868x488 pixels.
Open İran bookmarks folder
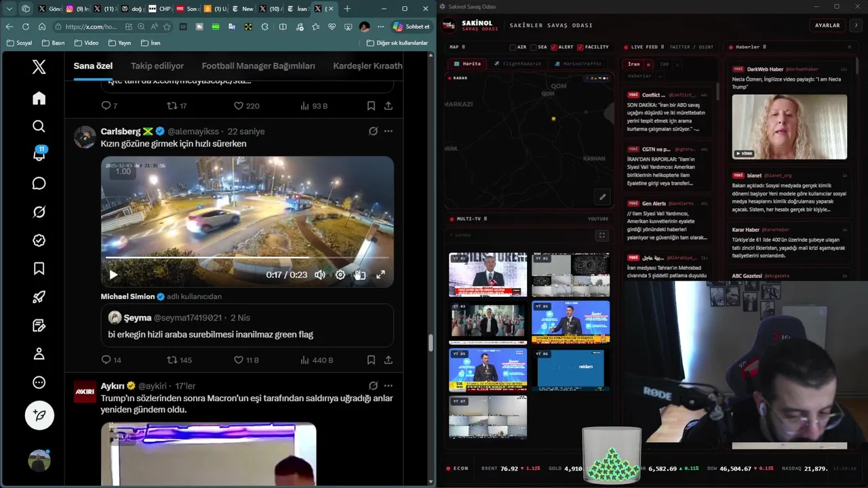[x=151, y=43]
